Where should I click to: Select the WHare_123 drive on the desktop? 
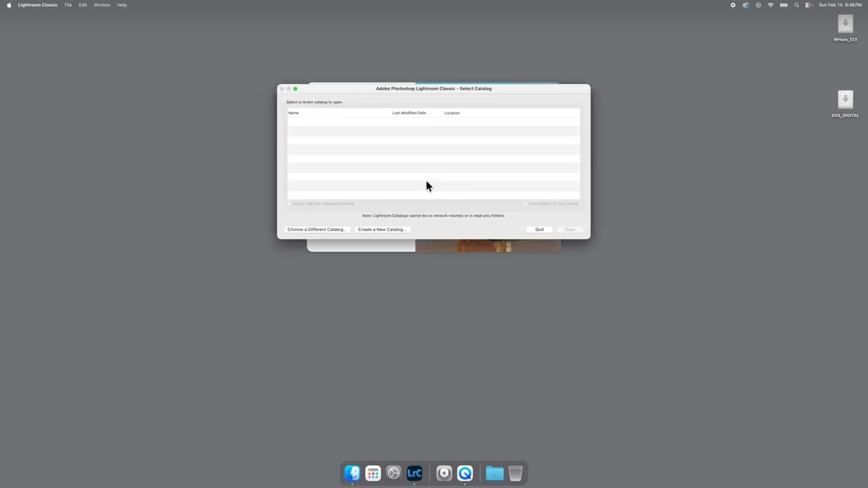tap(845, 28)
